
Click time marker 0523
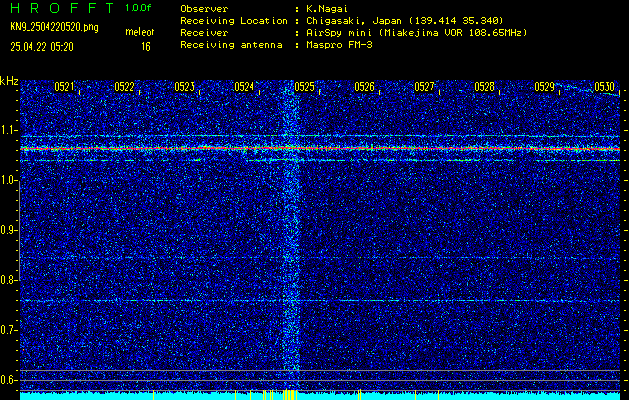coord(185,87)
